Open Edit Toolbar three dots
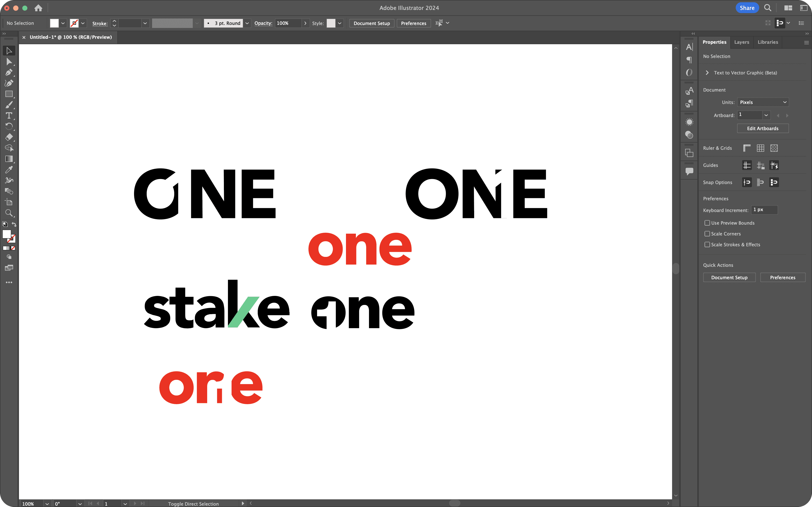The height and width of the screenshot is (507, 812). [x=9, y=282]
